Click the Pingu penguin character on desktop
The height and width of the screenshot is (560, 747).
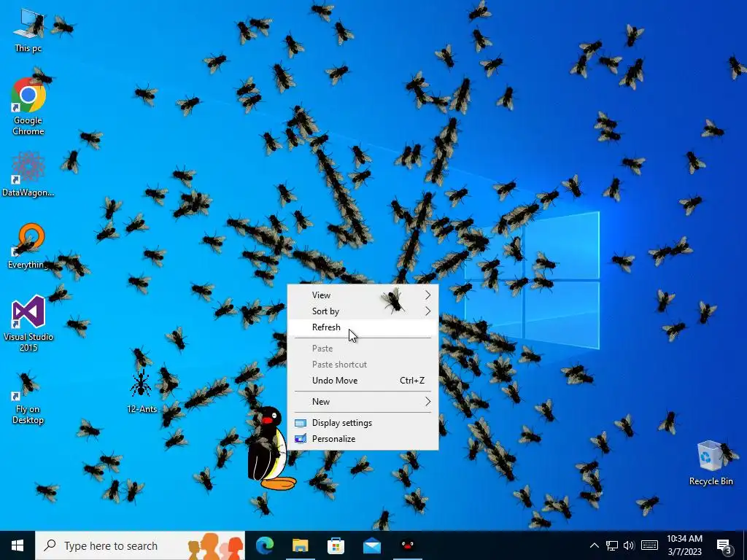tap(270, 448)
